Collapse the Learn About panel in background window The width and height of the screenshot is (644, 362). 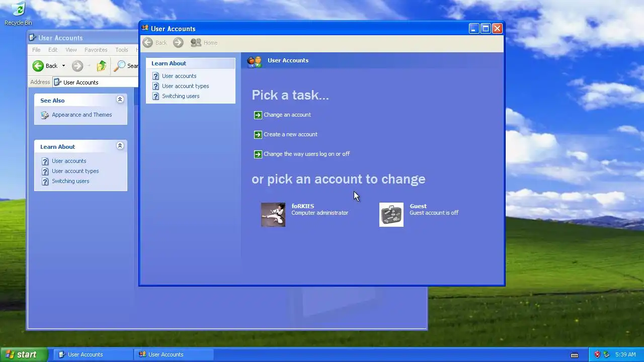click(x=120, y=146)
